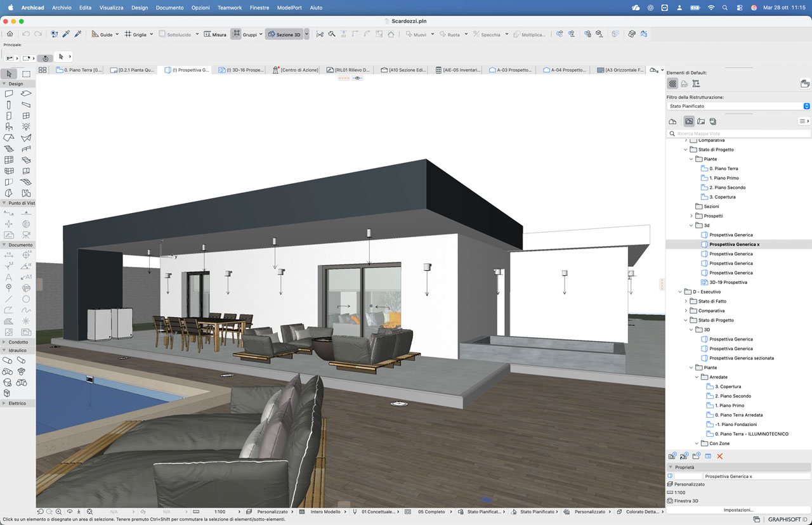
Task: Activate the Misura measure tool
Action: (x=215, y=34)
